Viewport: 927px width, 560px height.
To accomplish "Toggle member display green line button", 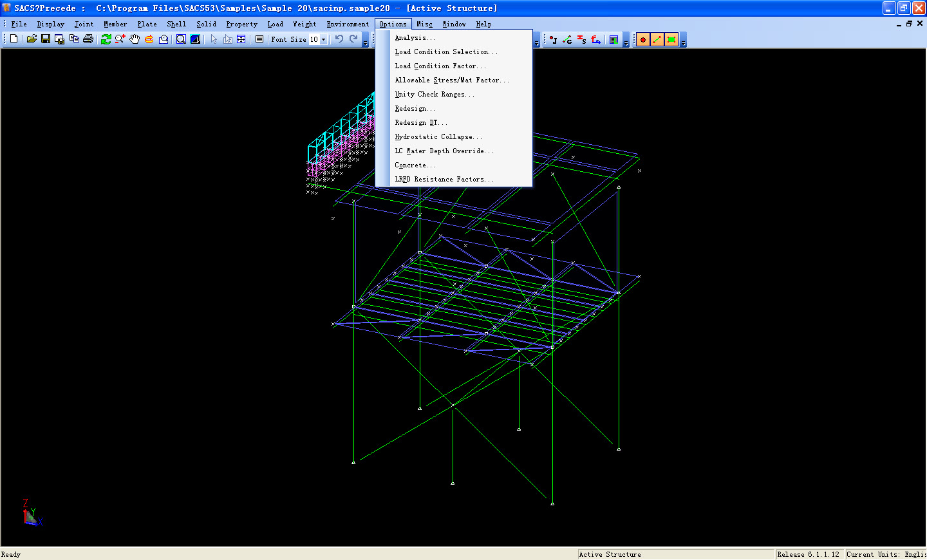I will [x=657, y=39].
